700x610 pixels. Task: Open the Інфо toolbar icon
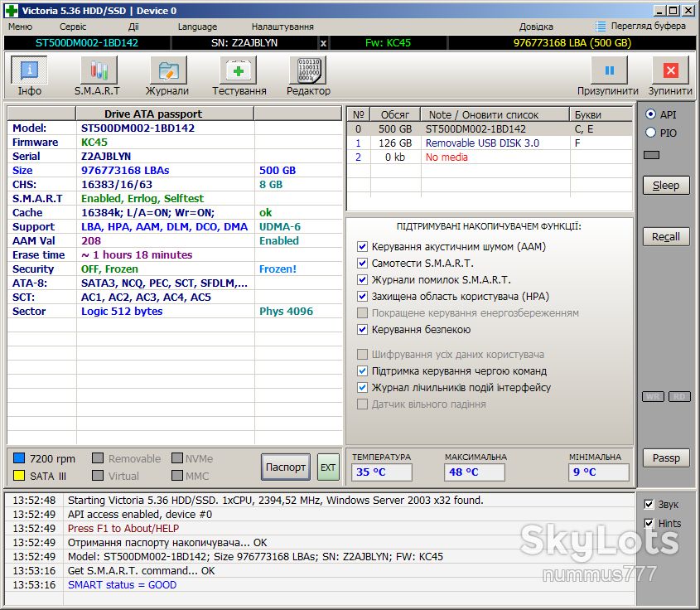(x=30, y=70)
